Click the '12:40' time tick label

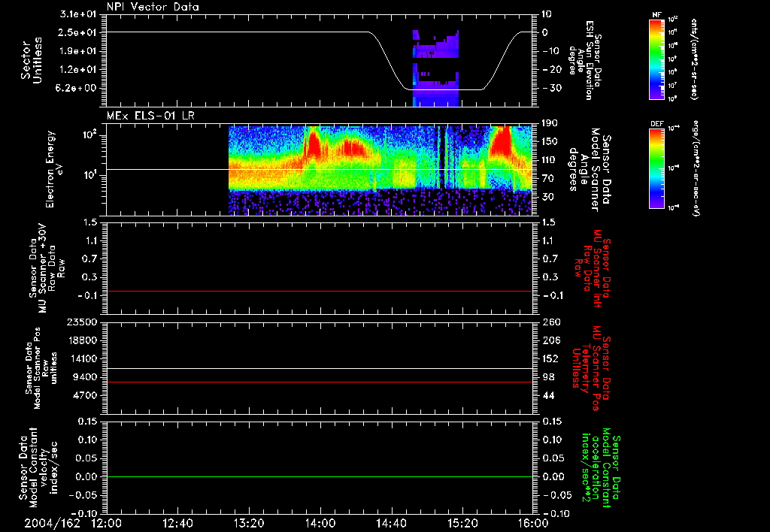[x=177, y=523]
